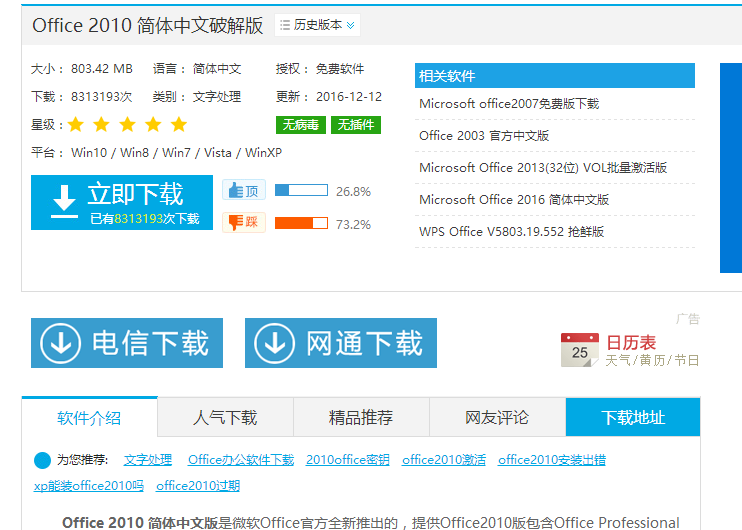
Task: Open Microsoft Office 2013(32位) VOL批量激活版 link
Action: (x=543, y=168)
